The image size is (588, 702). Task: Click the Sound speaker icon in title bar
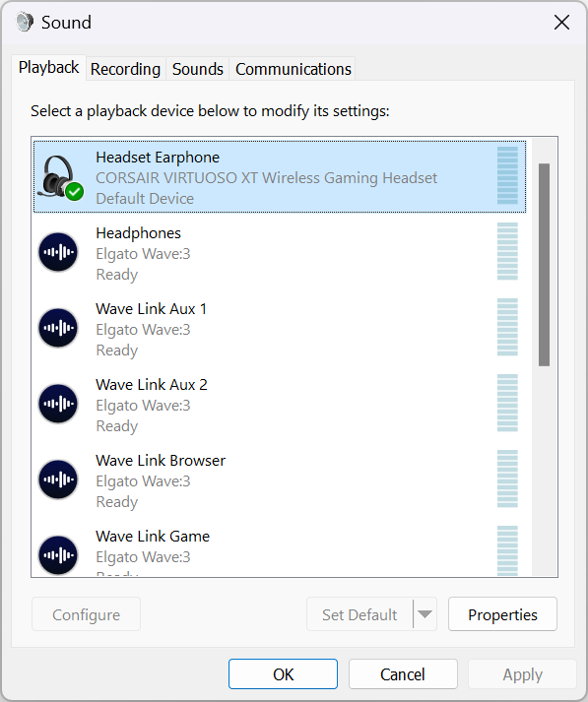pyautogui.click(x=25, y=22)
